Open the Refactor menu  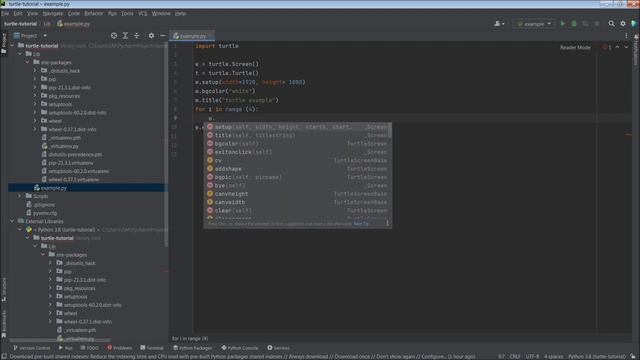click(94, 13)
